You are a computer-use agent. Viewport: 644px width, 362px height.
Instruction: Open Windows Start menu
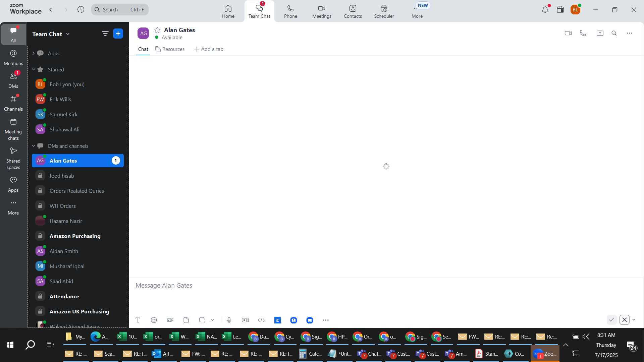(x=10, y=345)
